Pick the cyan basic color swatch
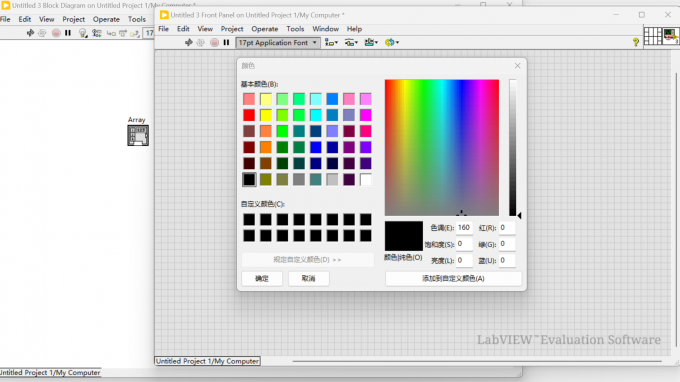Viewport: 680px width, 382px height. pos(316,115)
